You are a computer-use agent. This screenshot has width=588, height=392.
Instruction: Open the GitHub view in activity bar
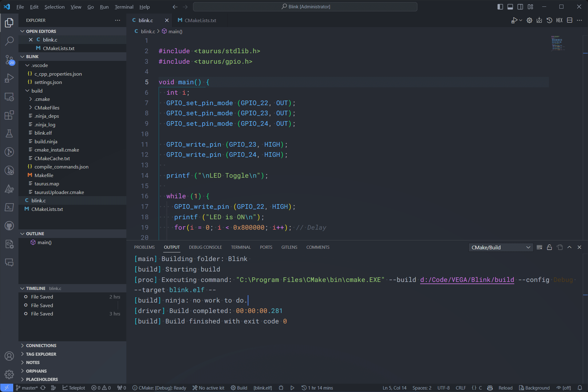[9, 226]
